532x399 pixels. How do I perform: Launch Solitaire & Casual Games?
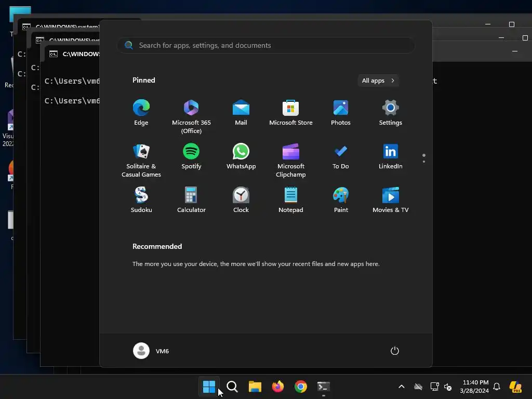tap(141, 161)
